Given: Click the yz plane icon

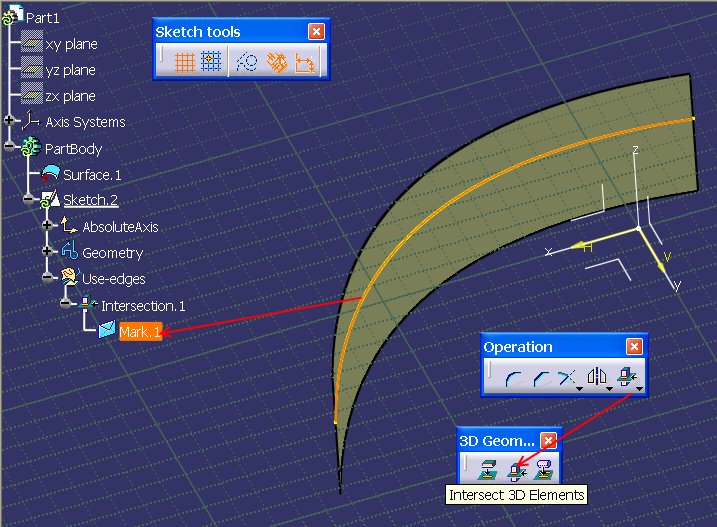Looking at the screenshot, I should pyautogui.click(x=32, y=68).
